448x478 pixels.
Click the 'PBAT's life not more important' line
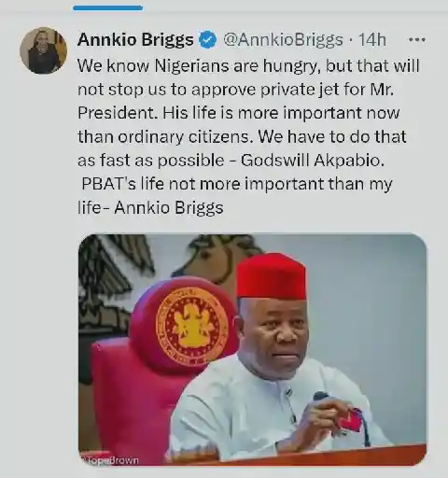(x=237, y=184)
